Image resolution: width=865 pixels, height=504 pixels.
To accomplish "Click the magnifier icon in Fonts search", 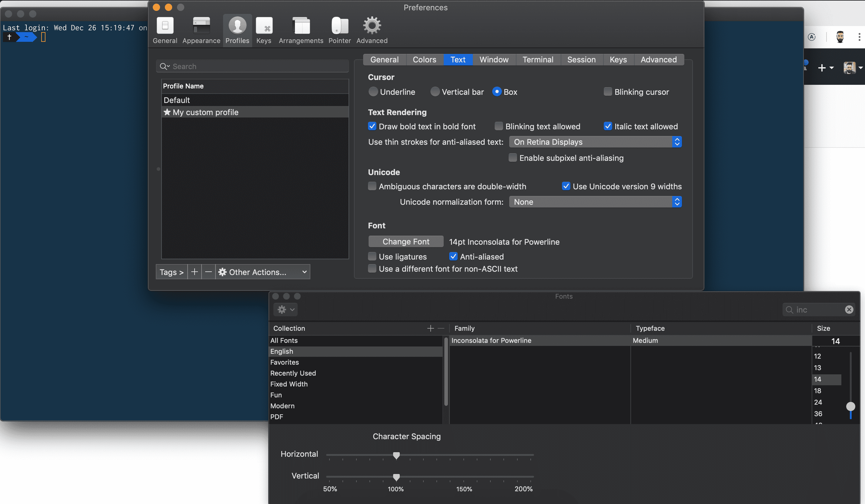I will 789,310.
